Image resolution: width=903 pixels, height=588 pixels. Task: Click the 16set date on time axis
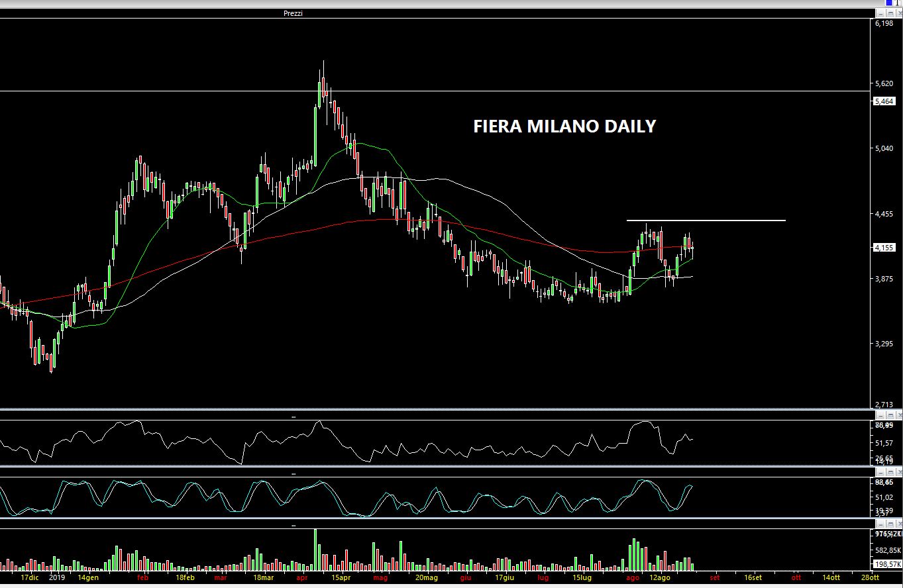[753, 577]
